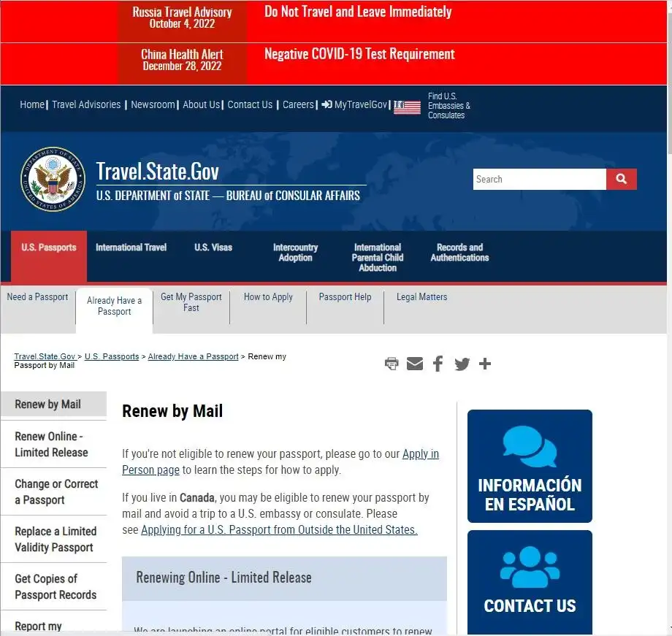
Task: Select Replace a Limited Validity Passport item
Action: pos(53,540)
